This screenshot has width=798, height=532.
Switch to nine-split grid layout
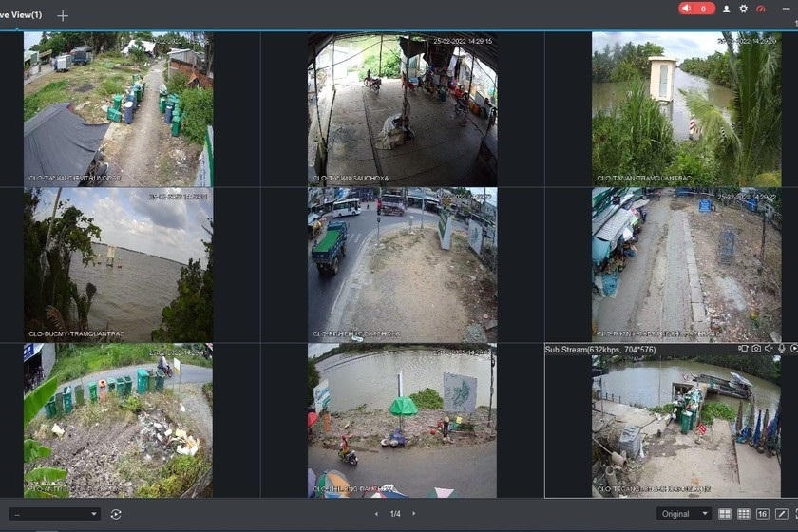coord(743,514)
